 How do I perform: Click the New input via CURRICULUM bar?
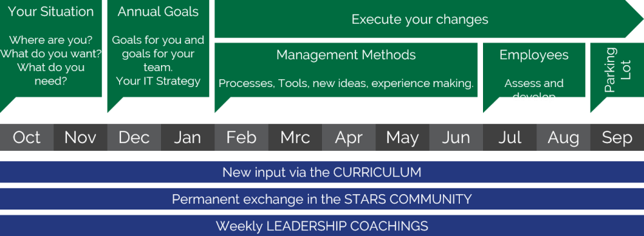pyautogui.click(x=322, y=172)
